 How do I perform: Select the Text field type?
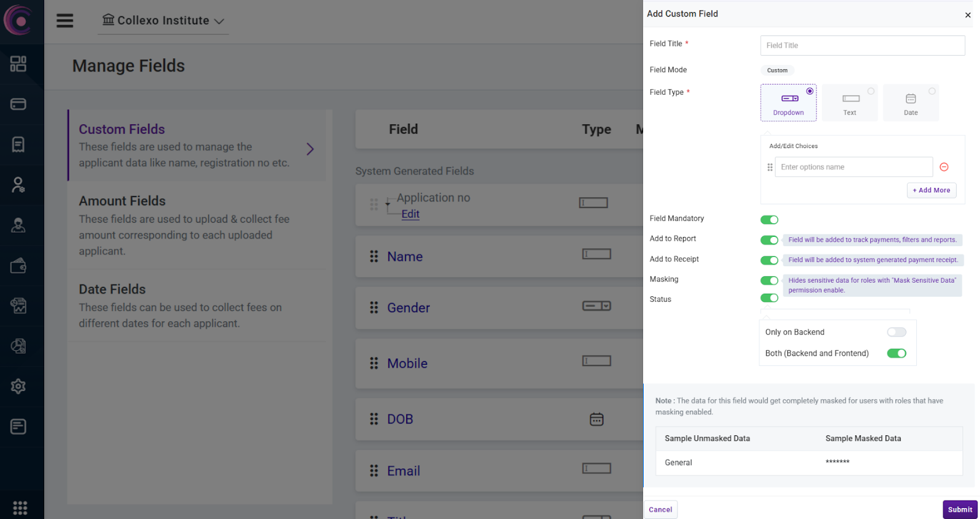(x=850, y=103)
